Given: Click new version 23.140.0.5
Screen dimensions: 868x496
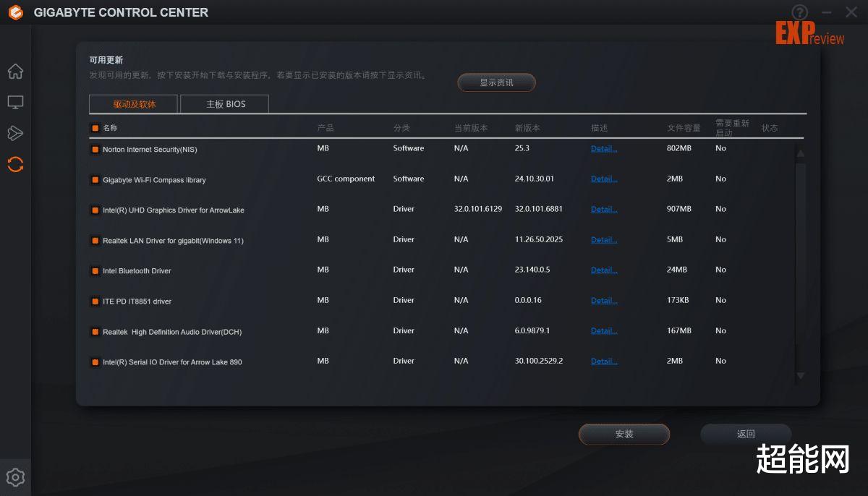Looking at the screenshot, I should (x=532, y=270).
